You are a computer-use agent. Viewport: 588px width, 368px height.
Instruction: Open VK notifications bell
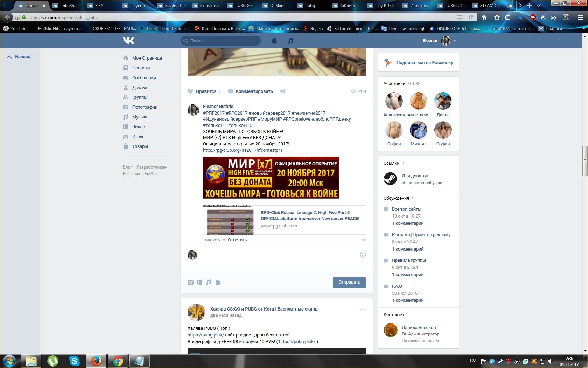pyautogui.click(x=274, y=41)
